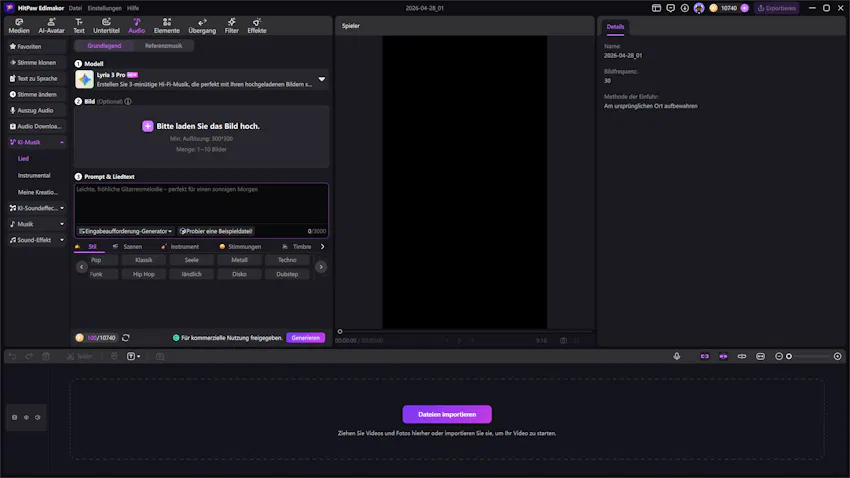Expand the Lyria 3 Pro model dropdown
850x478 pixels.
coord(322,79)
